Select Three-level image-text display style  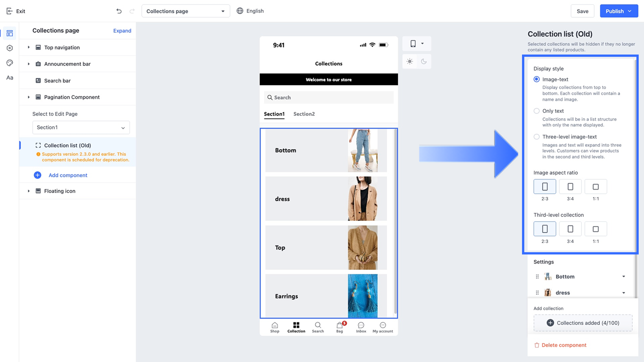click(x=536, y=137)
